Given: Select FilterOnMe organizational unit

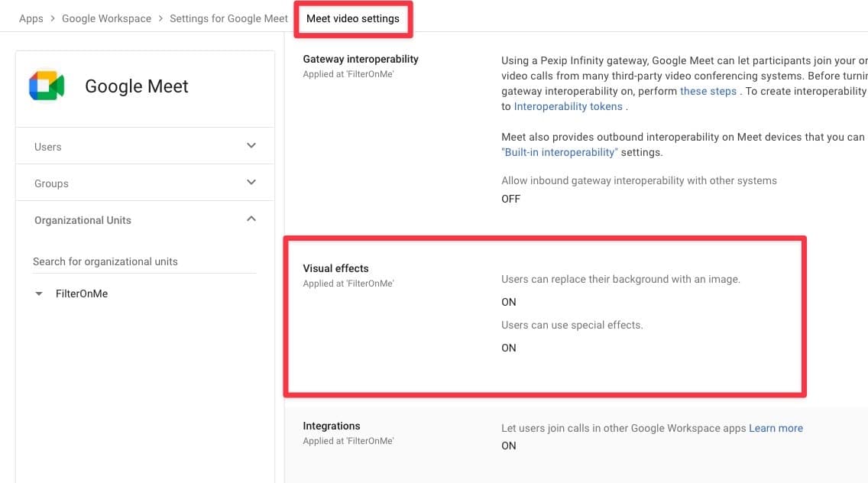Looking at the screenshot, I should coord(82,293).
